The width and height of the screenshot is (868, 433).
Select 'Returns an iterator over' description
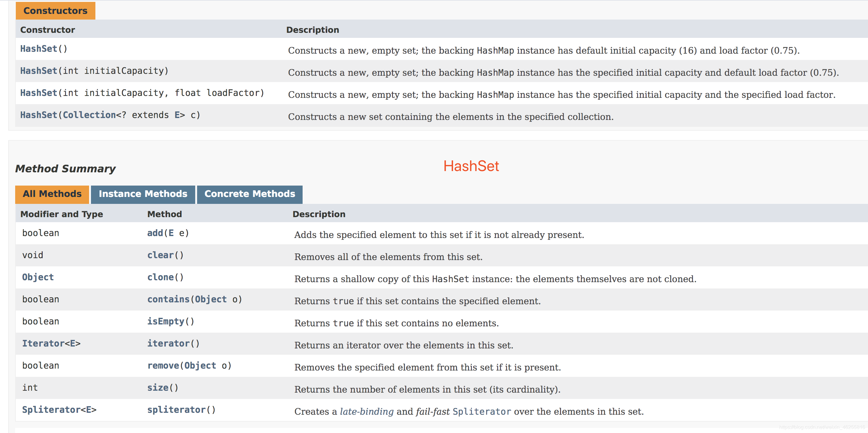(x=404, y=346)
